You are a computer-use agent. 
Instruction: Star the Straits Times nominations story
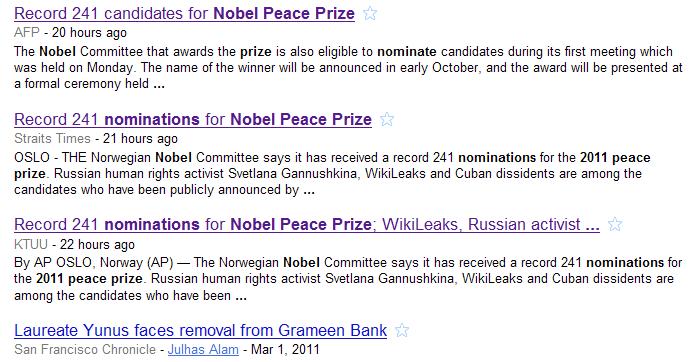click(x=387, y=119)
